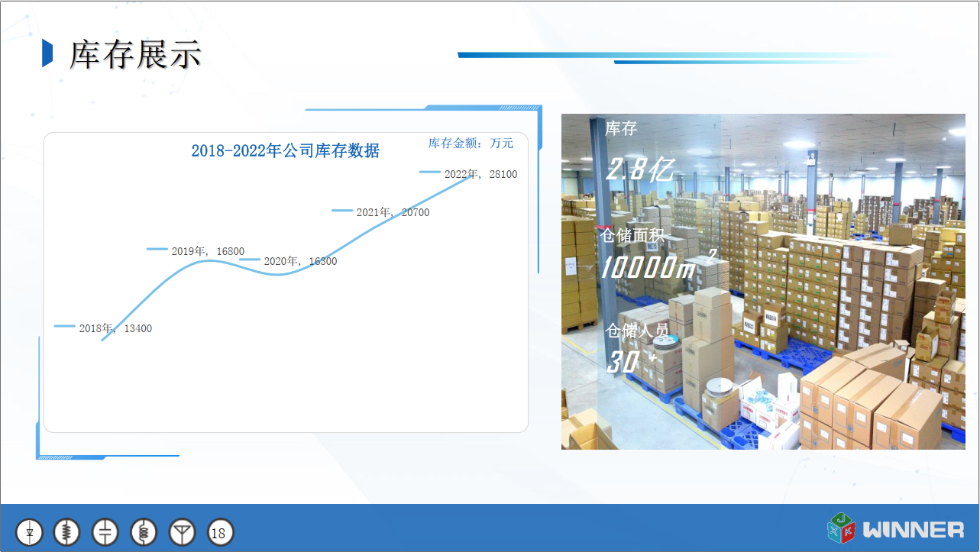The height and width of the screenshot is (552, 980).
Task: Click the WINNER logo text
Action: click(x=914, y=529)
